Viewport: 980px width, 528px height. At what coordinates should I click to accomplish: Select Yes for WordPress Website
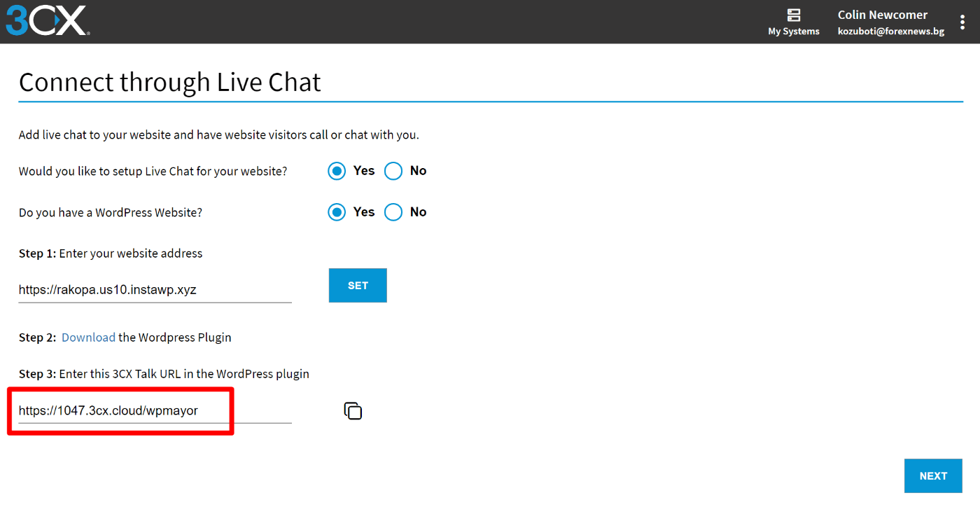pos(337,212)
